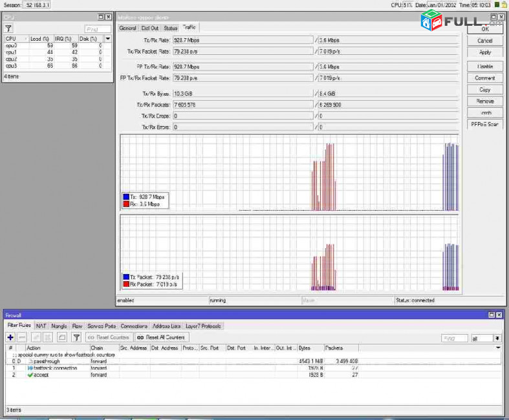Viewport: 509px width, 420px height.
Task: Switch to the General tab
Action: 127,28
